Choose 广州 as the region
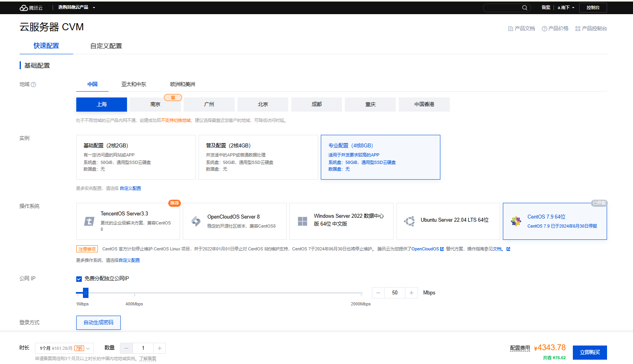 point(209,105)
